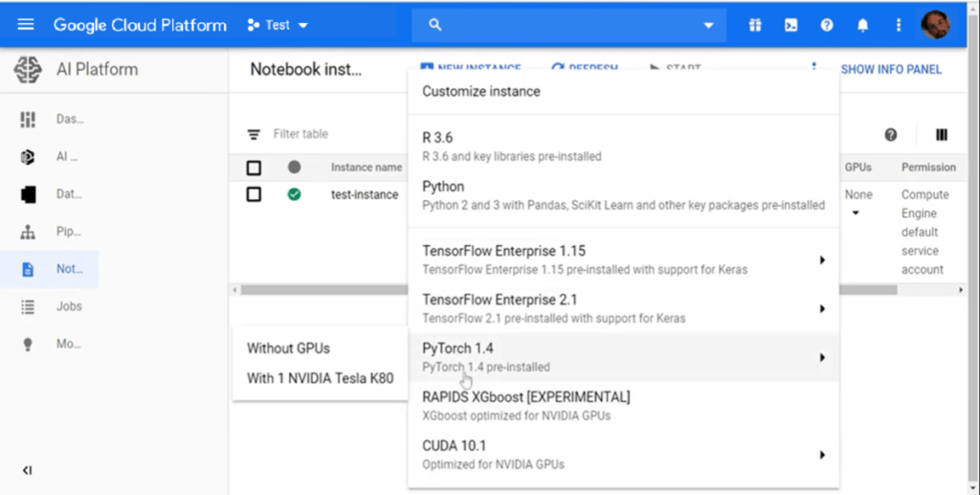This screenshot has height=495, width=980.
Task: Select RAPIDS XGboost experimental option
Action: pyautogui.click(x=623, y=406)
